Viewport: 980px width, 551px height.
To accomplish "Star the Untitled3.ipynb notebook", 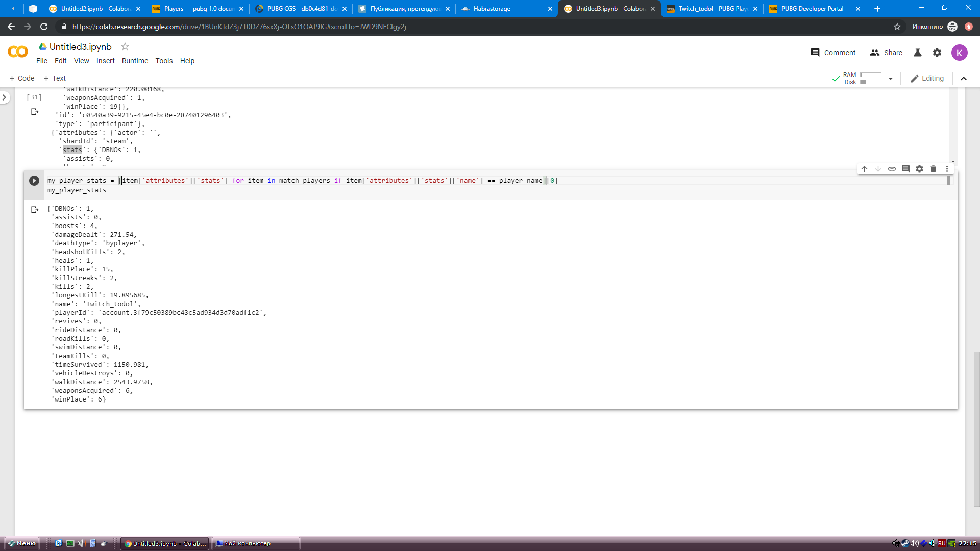I will coord(125,47).
